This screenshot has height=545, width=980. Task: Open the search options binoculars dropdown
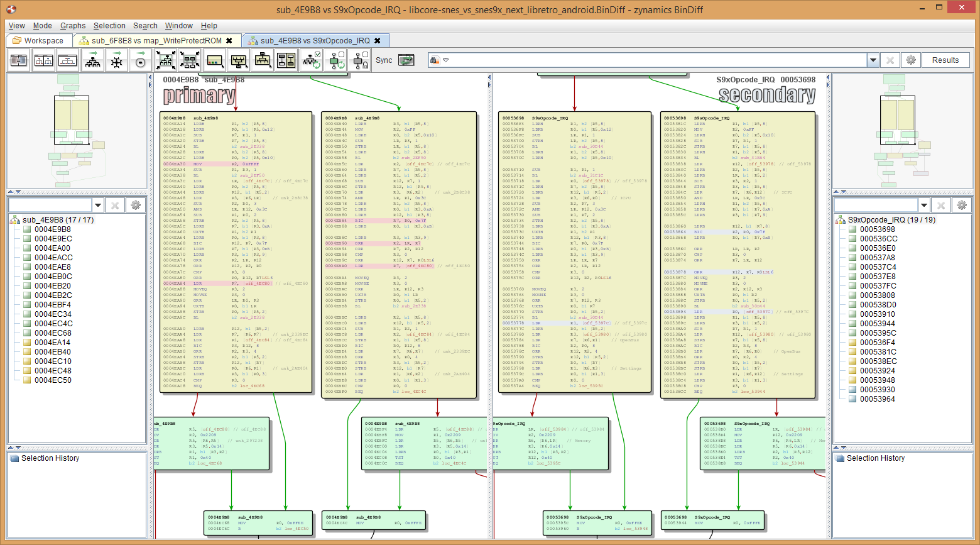[x=438, y=60]
